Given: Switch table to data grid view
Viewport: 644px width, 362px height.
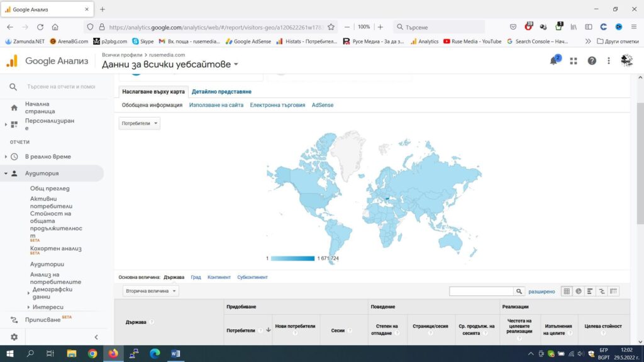Looking at the screenshot, I should click(x=567, y=291).
